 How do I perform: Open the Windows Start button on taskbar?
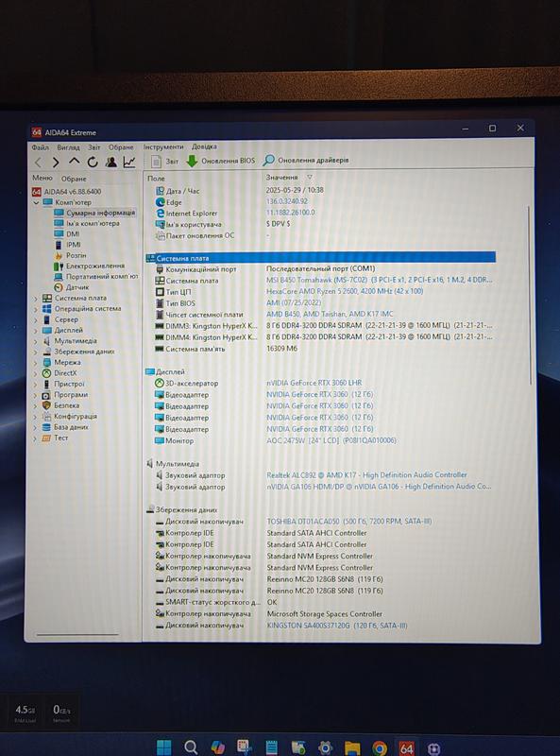click(164, 747)
